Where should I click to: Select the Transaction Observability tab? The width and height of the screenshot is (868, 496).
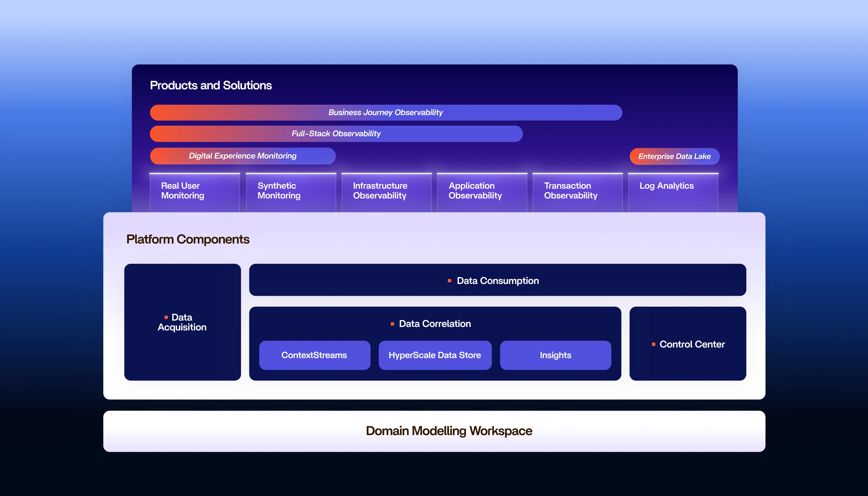tap(577, 191)
